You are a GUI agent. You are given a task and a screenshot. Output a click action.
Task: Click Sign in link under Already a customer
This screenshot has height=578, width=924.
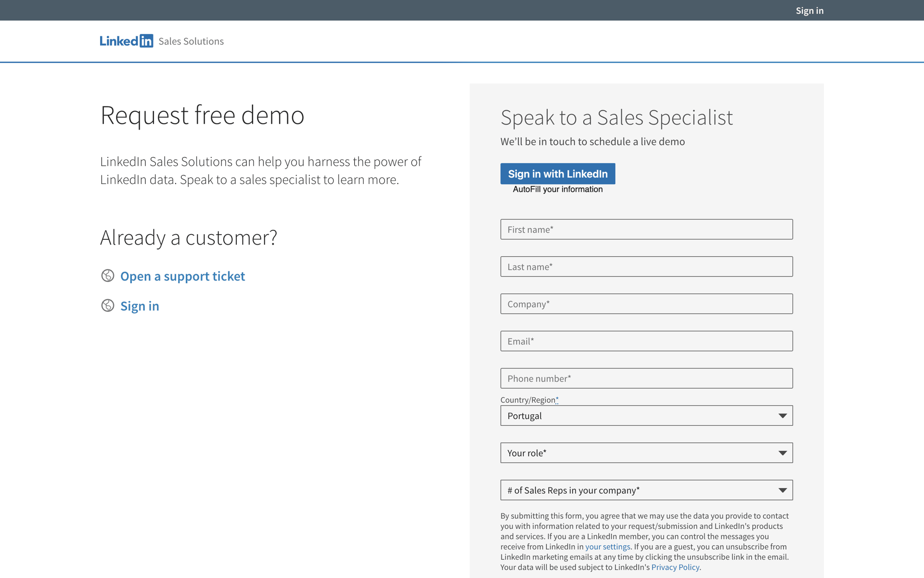click(x=140, y=306)
